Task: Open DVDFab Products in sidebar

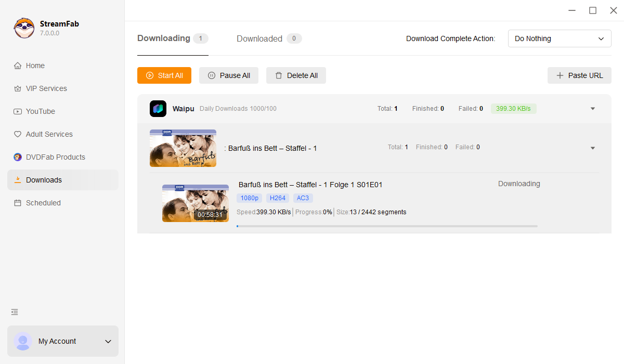Action: tap(55, 157)
